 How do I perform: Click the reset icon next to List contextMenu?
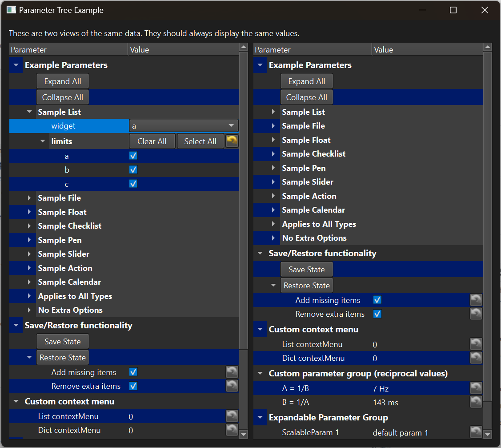[x=476, y=344]
